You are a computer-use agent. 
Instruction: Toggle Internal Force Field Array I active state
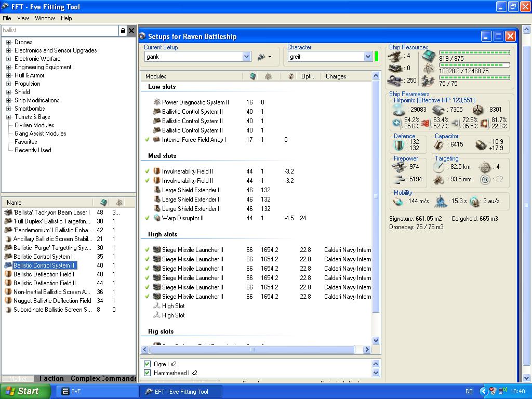[147, 139]
